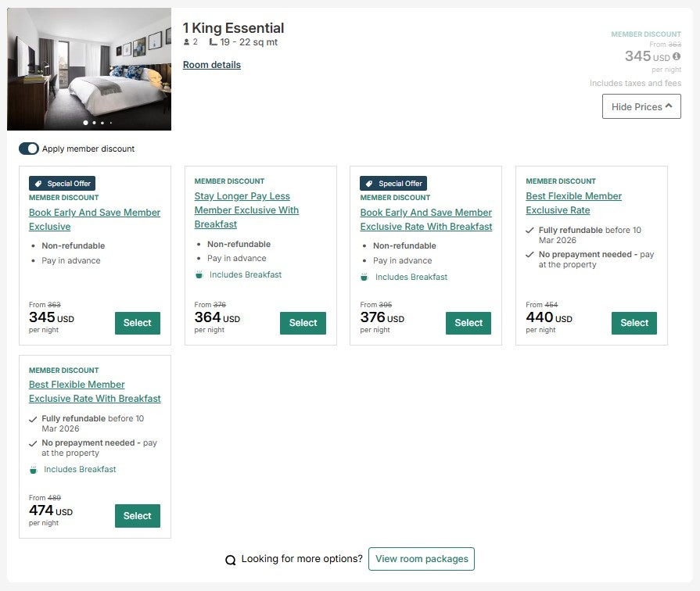Click the info icon beside 345 USD price
This screenshot has width=700, height=591.
677,56
